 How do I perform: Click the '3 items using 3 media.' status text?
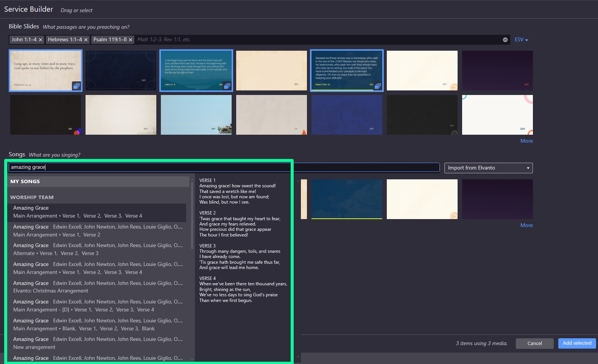pos(481,344)
